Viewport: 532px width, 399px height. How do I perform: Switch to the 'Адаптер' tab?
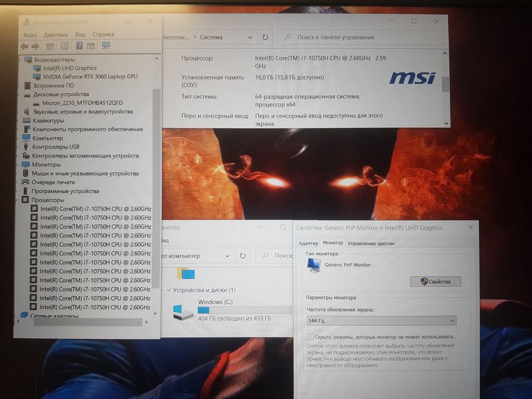[308, 243]
